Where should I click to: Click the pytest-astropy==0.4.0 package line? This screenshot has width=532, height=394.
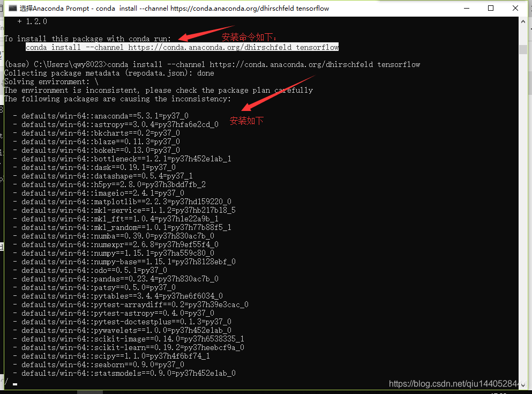click(x=114, y=313)
